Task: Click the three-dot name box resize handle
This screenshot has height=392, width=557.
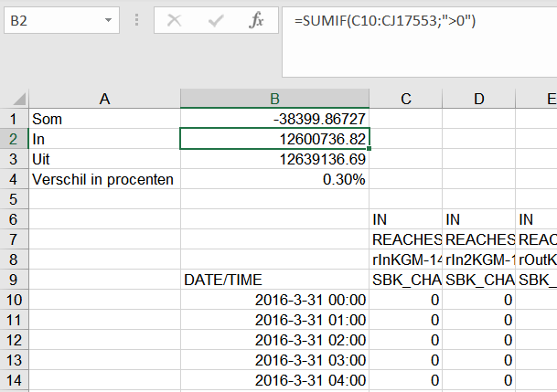Action: coord(137,20)
